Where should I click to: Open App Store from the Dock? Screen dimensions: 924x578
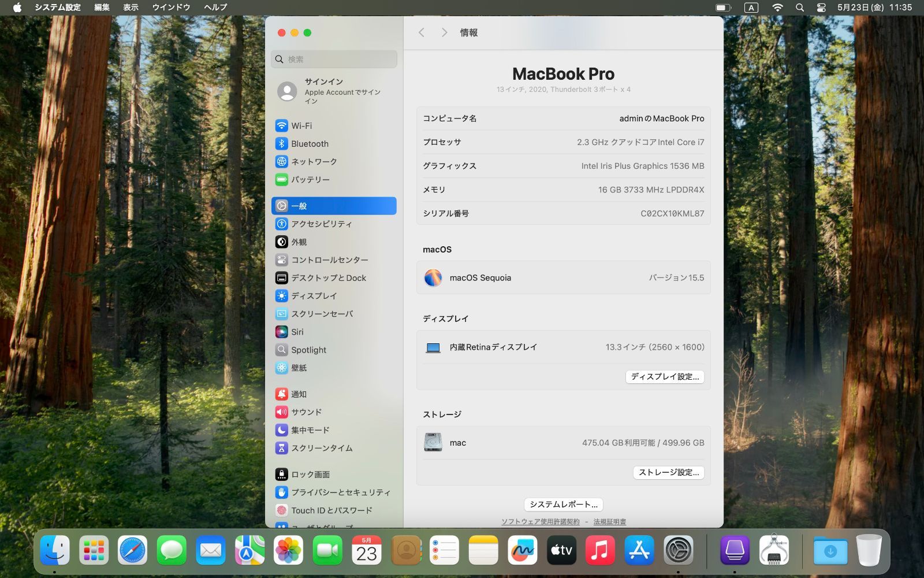(639, 550)
